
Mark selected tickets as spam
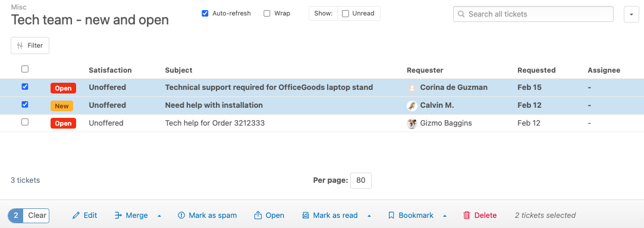click(x=207, y=215)
